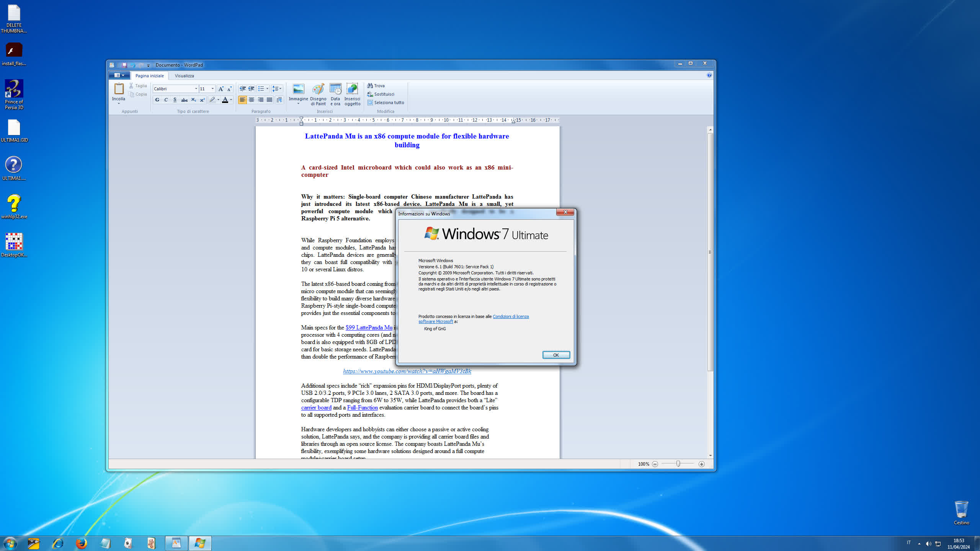This screenshot has width=980, height=551.
Task: Toggle bold (G) formatting
Action: tap(157, 100)
